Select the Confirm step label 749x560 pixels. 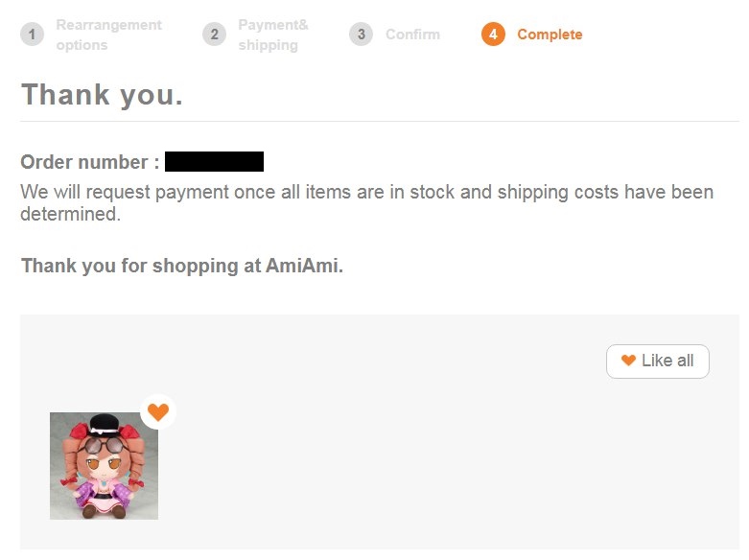(x=412, y=35)
